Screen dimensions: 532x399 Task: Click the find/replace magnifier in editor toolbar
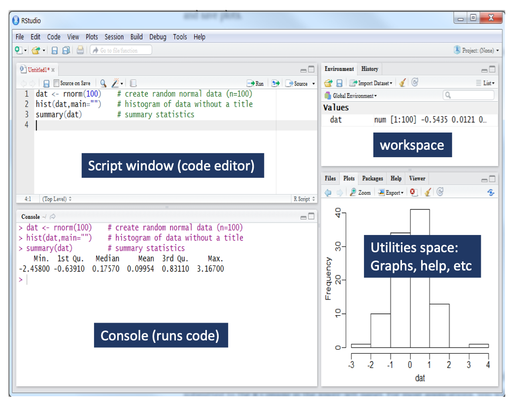(x=103, y=84)
